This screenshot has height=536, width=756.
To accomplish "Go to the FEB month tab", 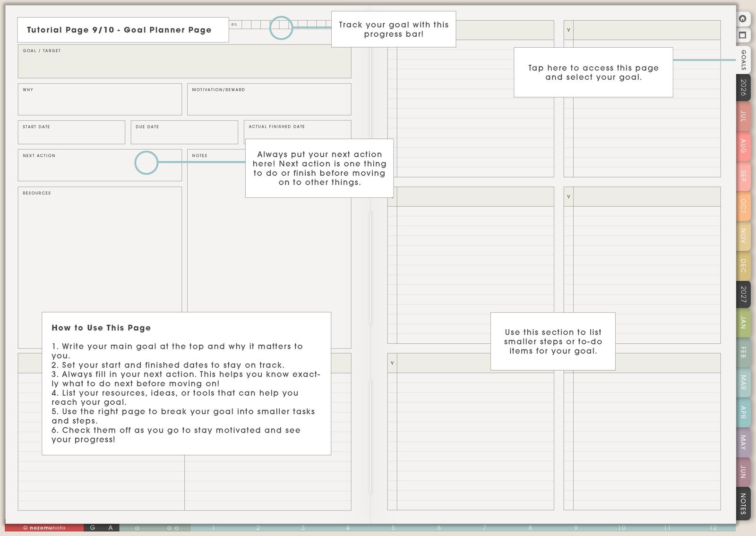I will (x=743, y=352).
